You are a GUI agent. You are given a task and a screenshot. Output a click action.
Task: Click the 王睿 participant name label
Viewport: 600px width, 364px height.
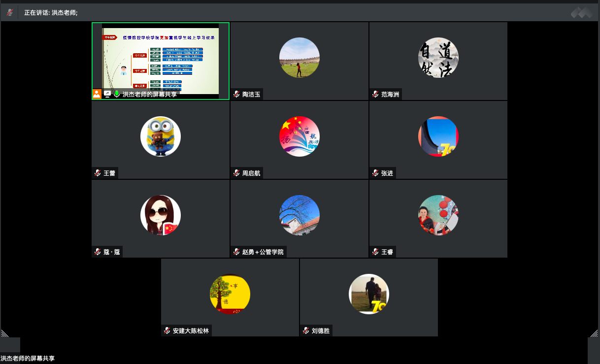click(x=387, y=252)
